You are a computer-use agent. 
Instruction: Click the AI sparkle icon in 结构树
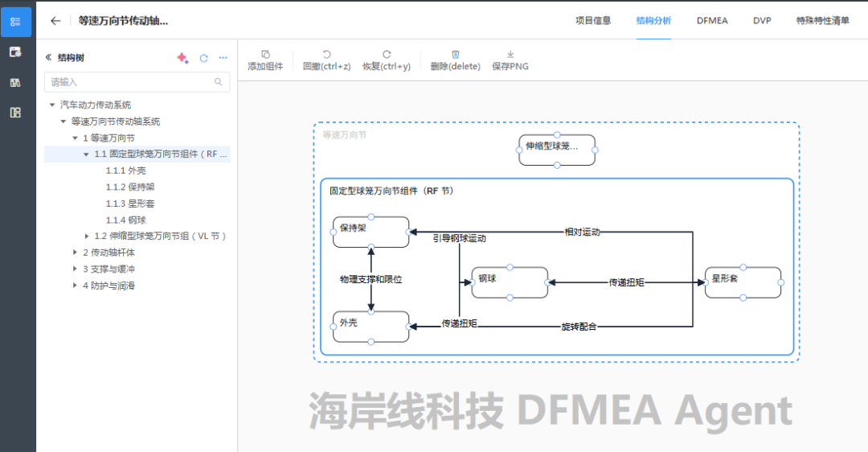pyautogui.click(x=182, y=58)
